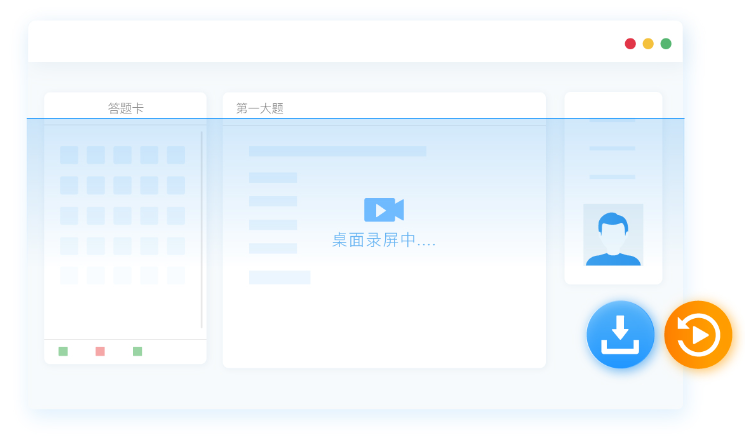
Task: Click the blue download button
Action: tap(620, 335)
